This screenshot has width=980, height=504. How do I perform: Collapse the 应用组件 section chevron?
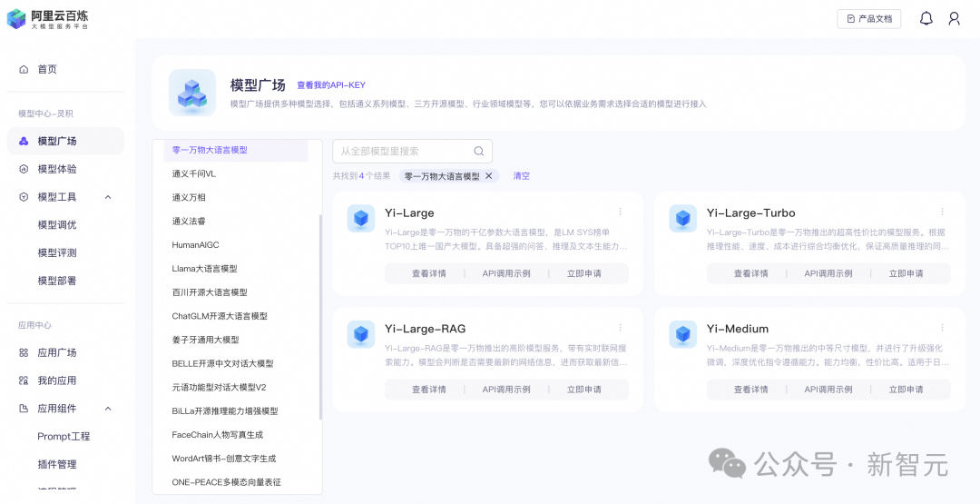point(107,409)
